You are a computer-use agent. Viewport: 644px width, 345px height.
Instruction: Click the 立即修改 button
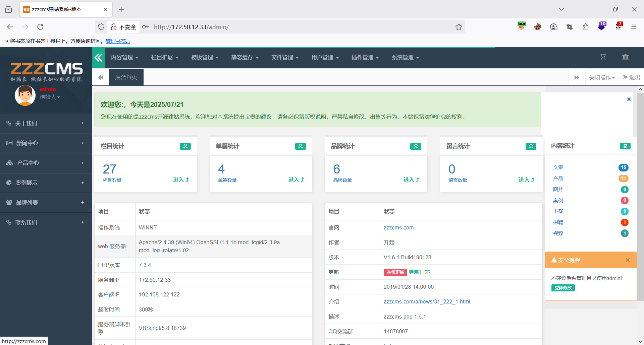[x=563, y=288]
